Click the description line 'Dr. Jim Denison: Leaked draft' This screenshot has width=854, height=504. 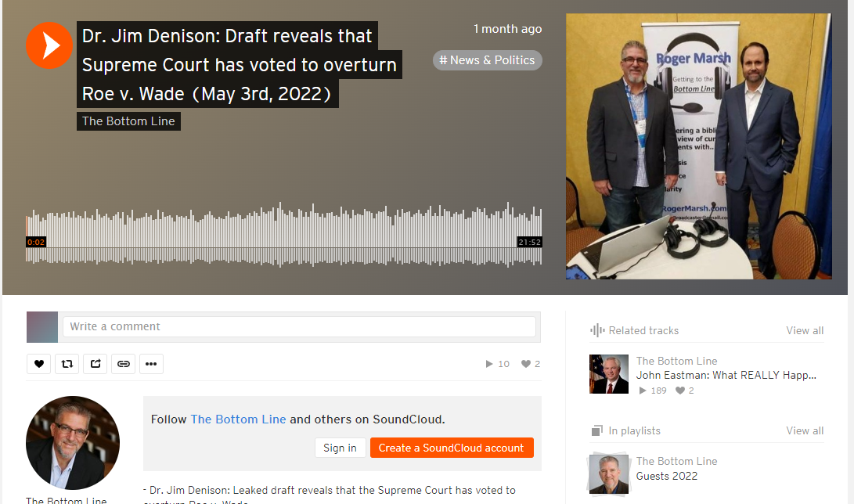click(x=330, y=491)
